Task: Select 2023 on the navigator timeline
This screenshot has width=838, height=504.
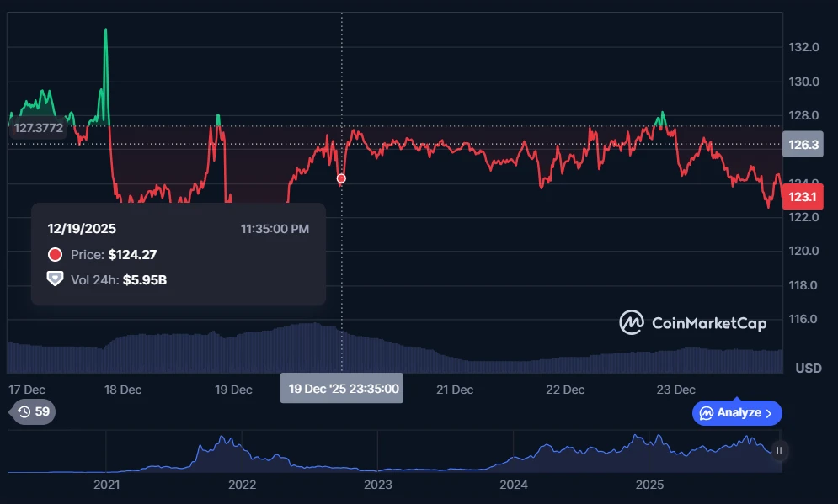Action: 377,485
